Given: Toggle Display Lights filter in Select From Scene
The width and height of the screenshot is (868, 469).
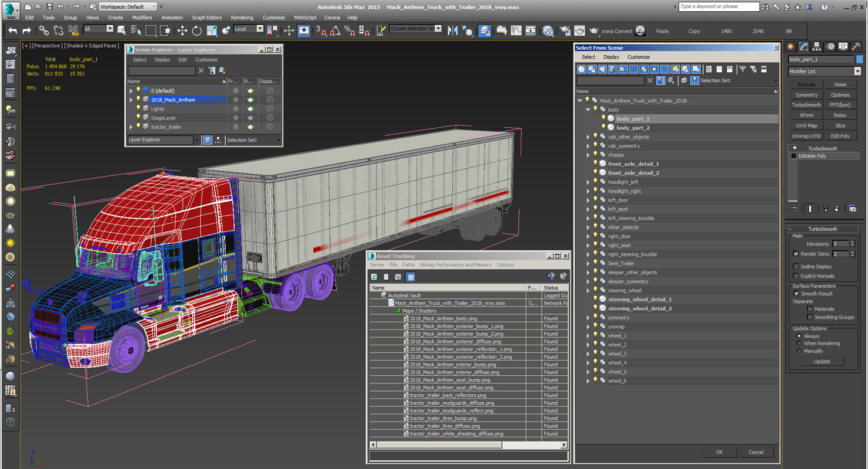Looking at the screenshot, I should (x=602, y=69).
